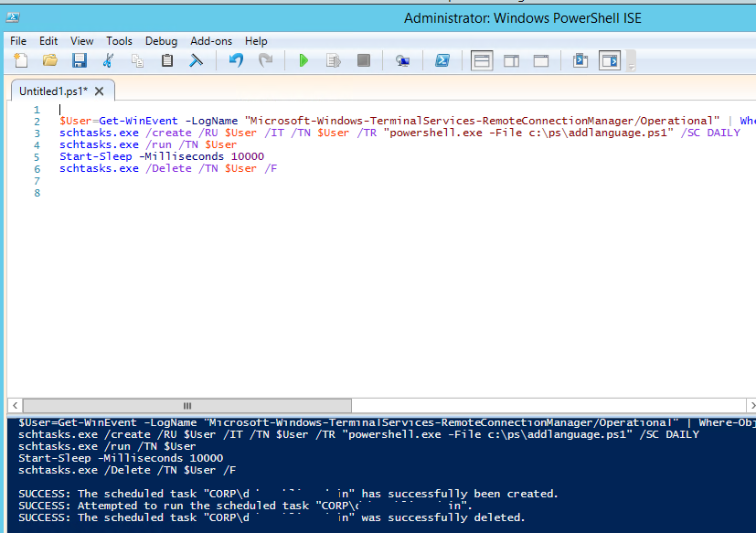Undo the last edit
The width and height of the screenshot is (756, 533).
pyautogui.click(x=236, y=60)
